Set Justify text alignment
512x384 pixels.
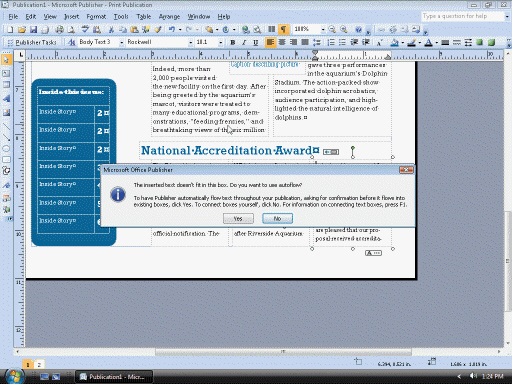305,42
